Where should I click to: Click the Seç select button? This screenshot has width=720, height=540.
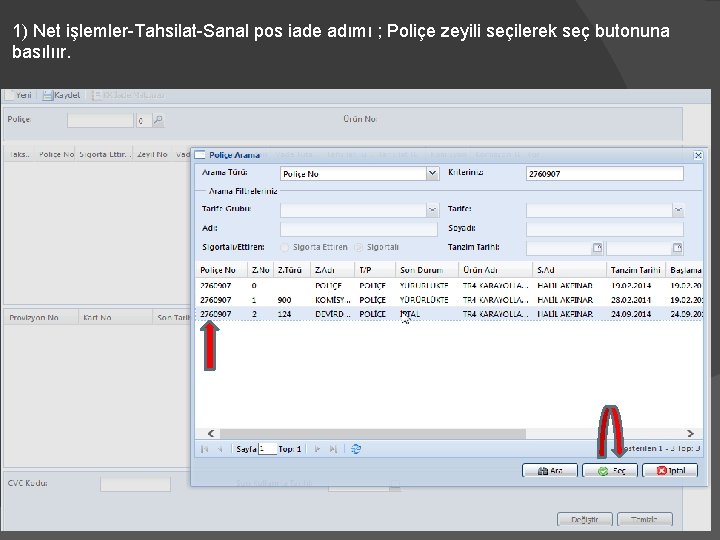point(610,470)
